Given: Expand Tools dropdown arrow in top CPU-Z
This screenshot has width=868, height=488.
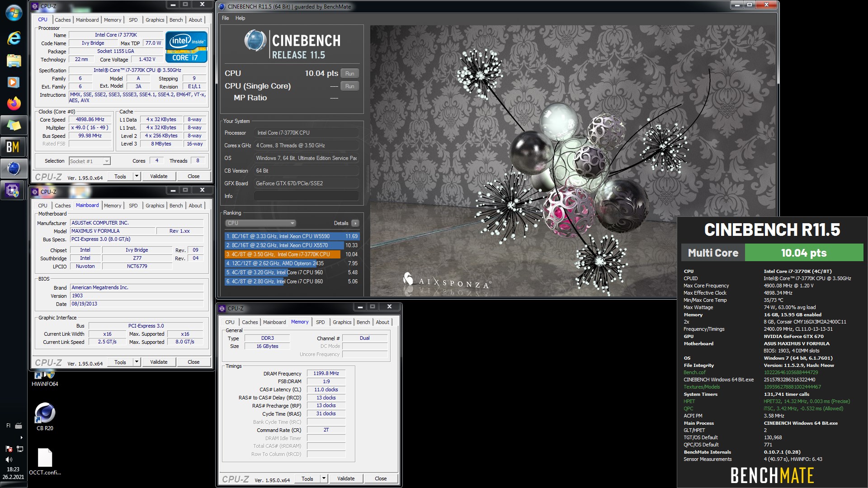Looking at the screenshot, I should click(x=137, y=176).
